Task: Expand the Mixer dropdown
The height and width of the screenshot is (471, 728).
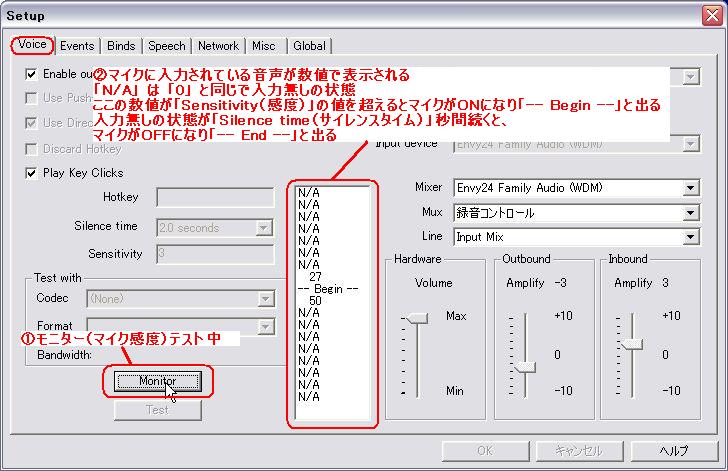Action: [x=691, y=188]
